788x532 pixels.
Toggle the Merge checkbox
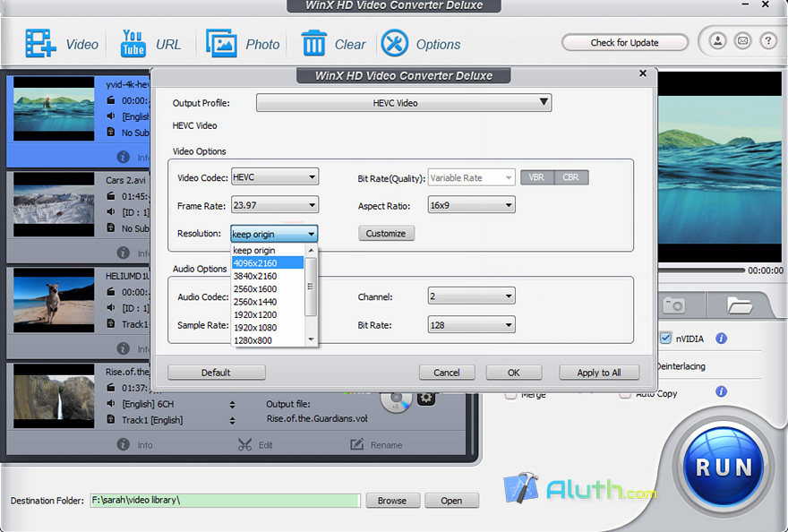coord(510,395)
